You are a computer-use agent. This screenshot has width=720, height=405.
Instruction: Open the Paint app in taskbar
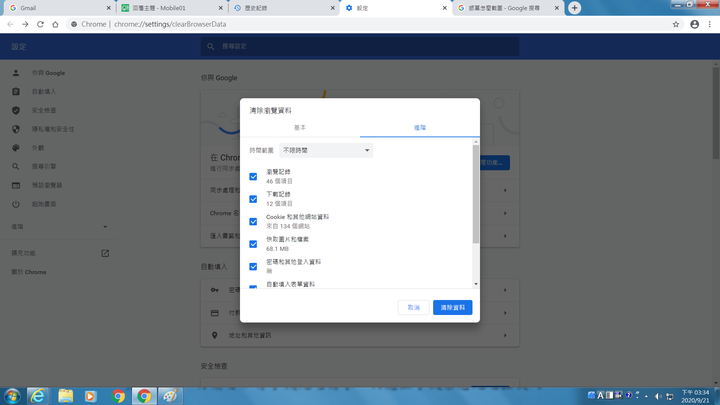pyautogui.click(x=170, y=396)
